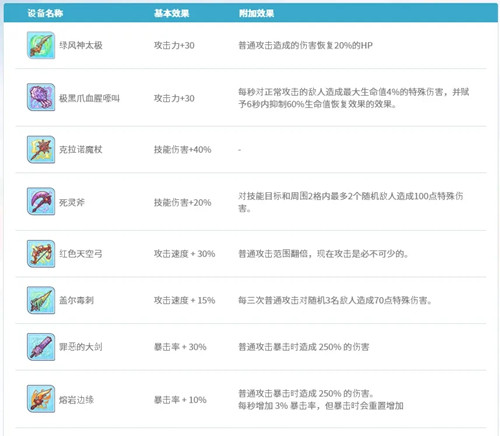Click 技能伤害+40% basic effect text
This screenshot has height=436, width=500.
[182, 150]
